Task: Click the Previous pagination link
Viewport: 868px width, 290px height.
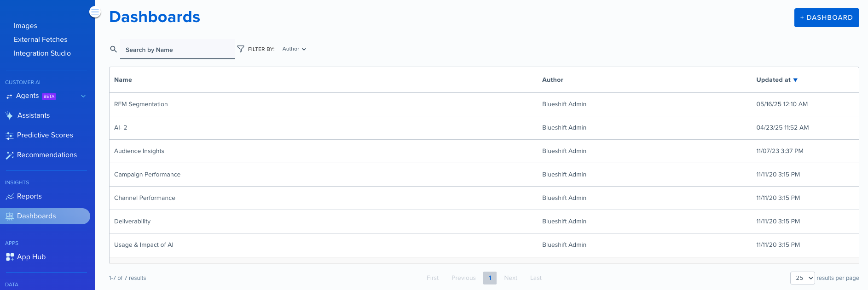Action: coord(463,278)
